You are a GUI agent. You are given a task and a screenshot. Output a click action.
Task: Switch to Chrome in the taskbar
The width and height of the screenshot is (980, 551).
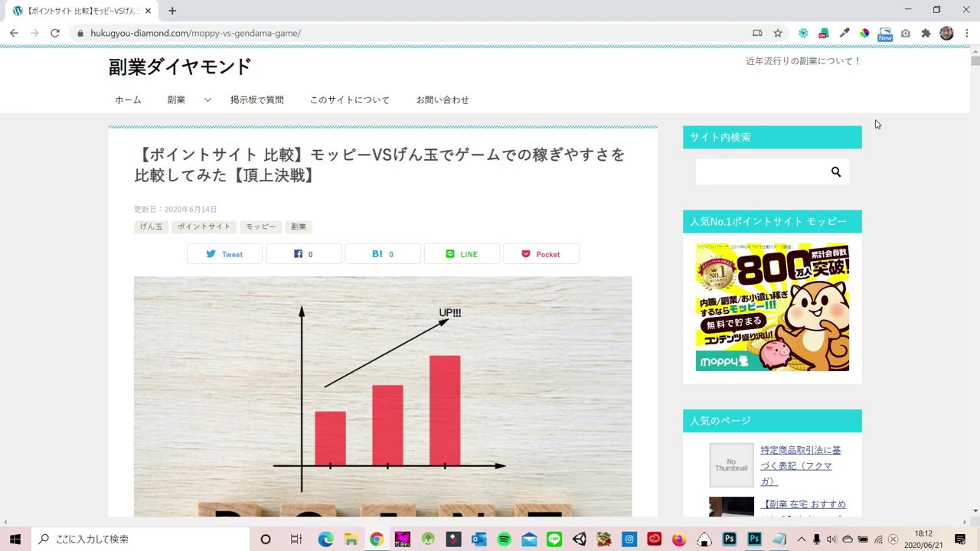coord(376,539)
